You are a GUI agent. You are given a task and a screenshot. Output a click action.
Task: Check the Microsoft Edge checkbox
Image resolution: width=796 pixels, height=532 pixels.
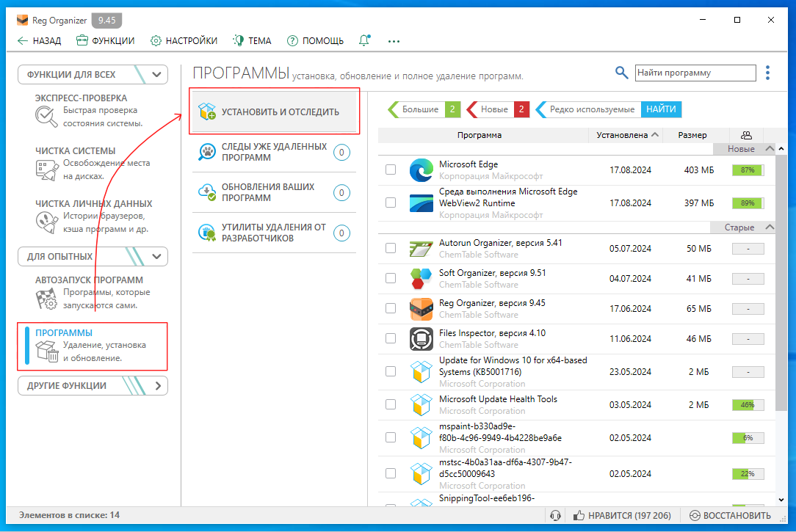[391, 170]
